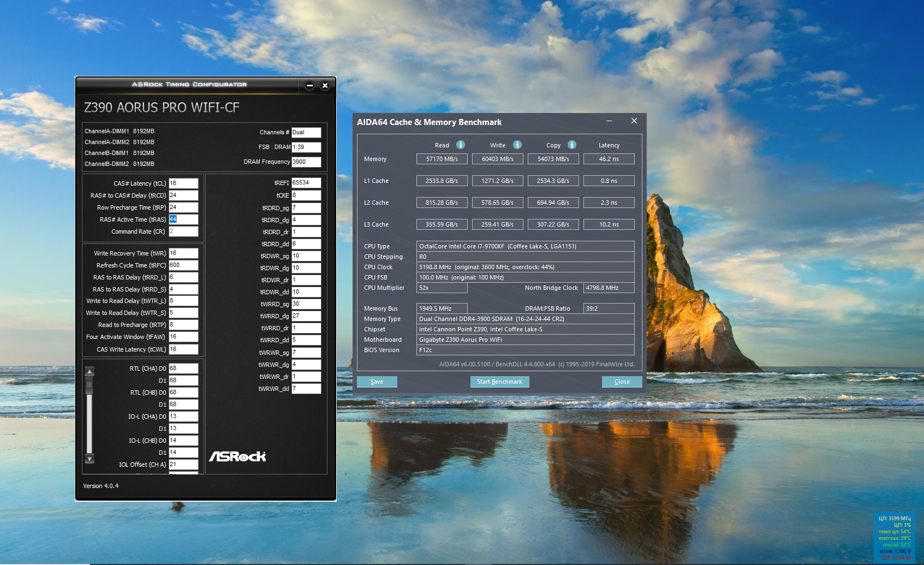Minimize the ASRock Timing Configurator window
924x565 pixels.
309,85
